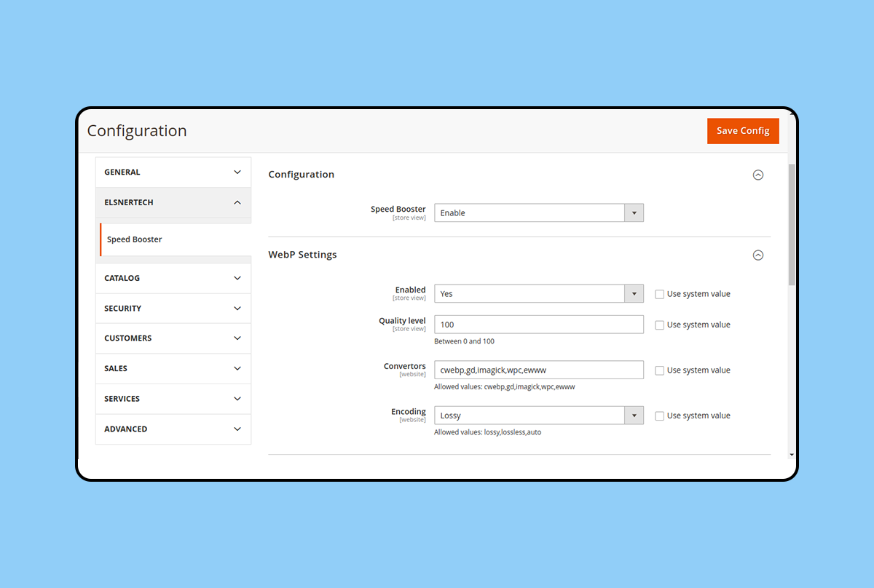Expand the GENERAL sidebar chevron
This screenshot has height=588, width=874.
tap(237, 172)
